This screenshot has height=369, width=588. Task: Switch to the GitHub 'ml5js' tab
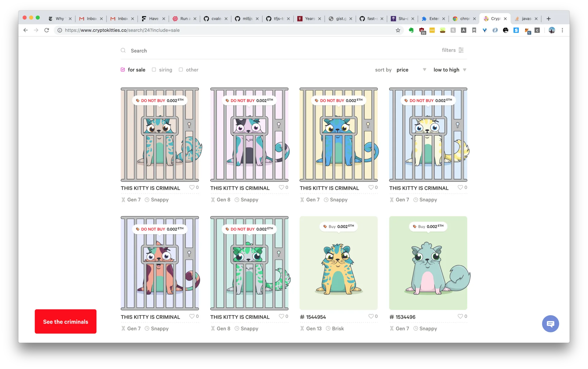(x=247, y=19)
